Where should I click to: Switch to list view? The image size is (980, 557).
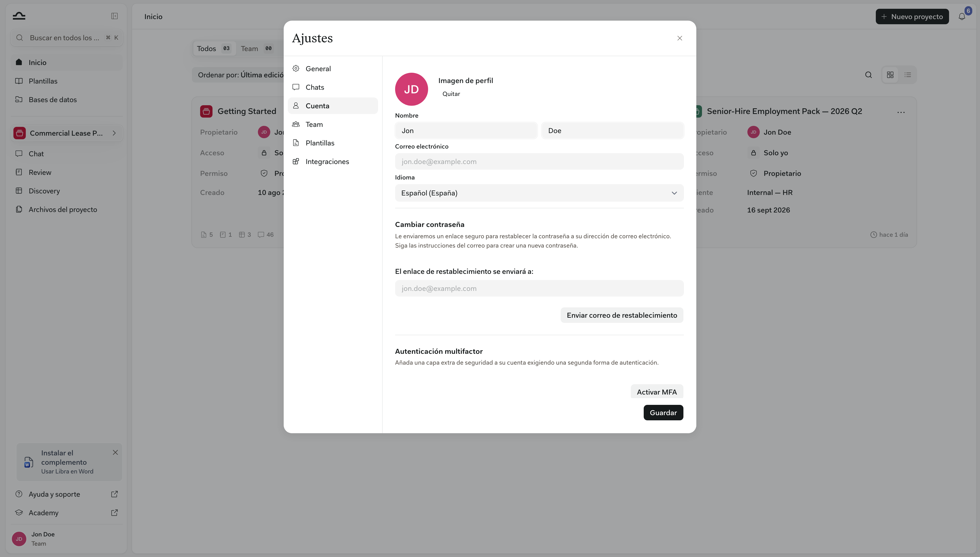[908, 75]
